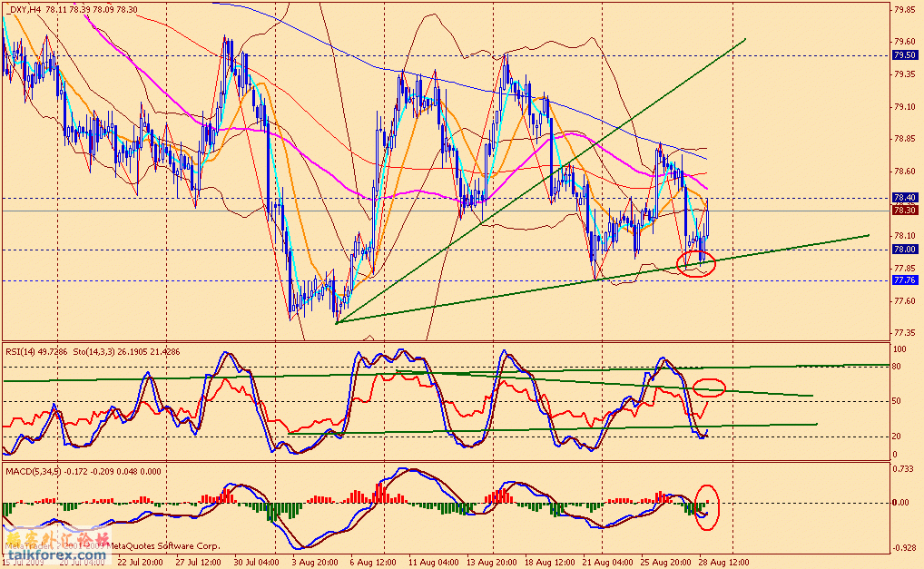Click the 78.85 price axis value
Image resolution: width=924 pixels, height=569 pixels.
pyautogui.click(x=905, y=139)
